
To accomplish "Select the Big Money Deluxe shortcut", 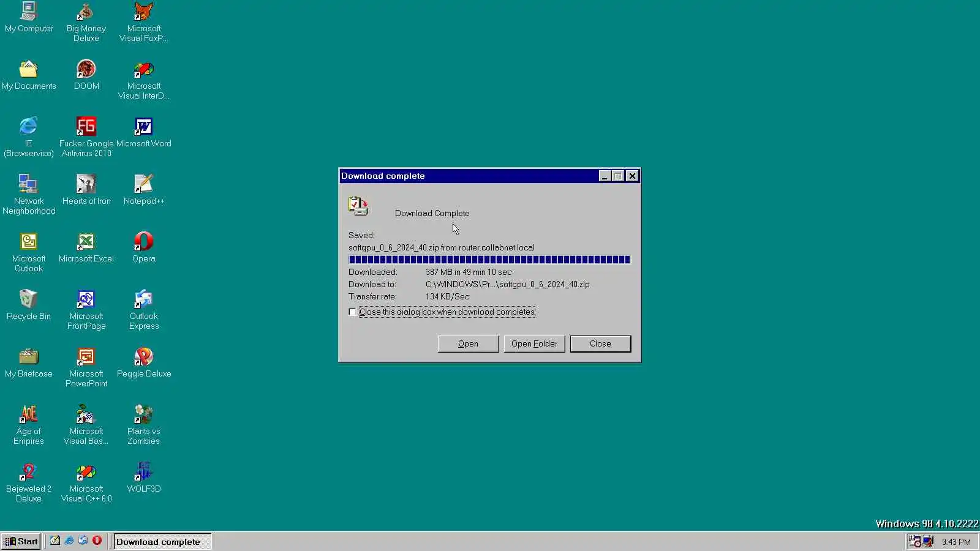I will pos(86,21).
